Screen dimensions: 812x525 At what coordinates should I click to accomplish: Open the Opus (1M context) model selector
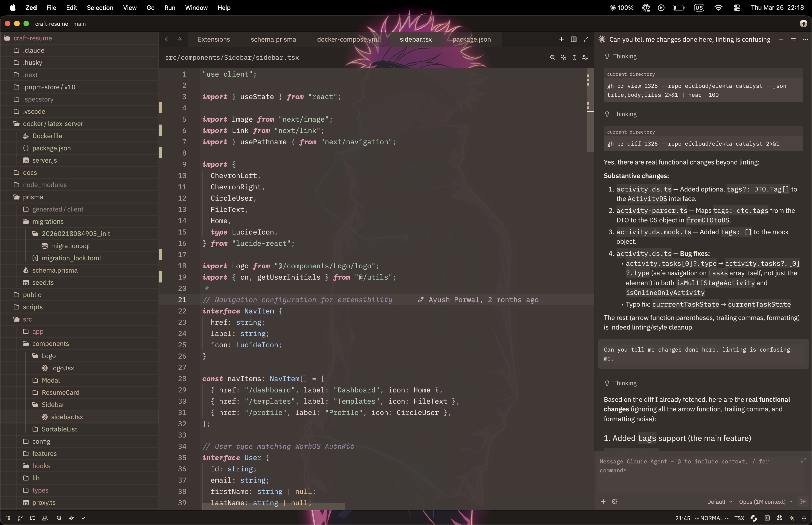pos(765,501)
